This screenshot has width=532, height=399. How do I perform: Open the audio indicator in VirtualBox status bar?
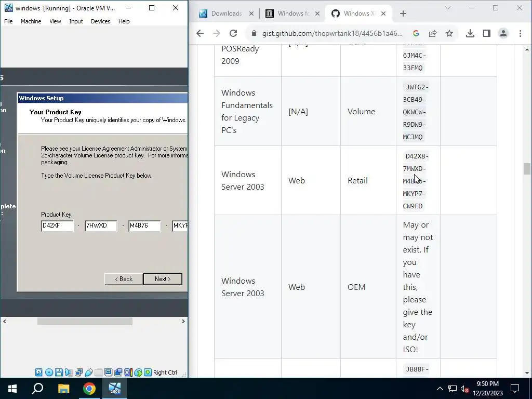tap(69, 372)
